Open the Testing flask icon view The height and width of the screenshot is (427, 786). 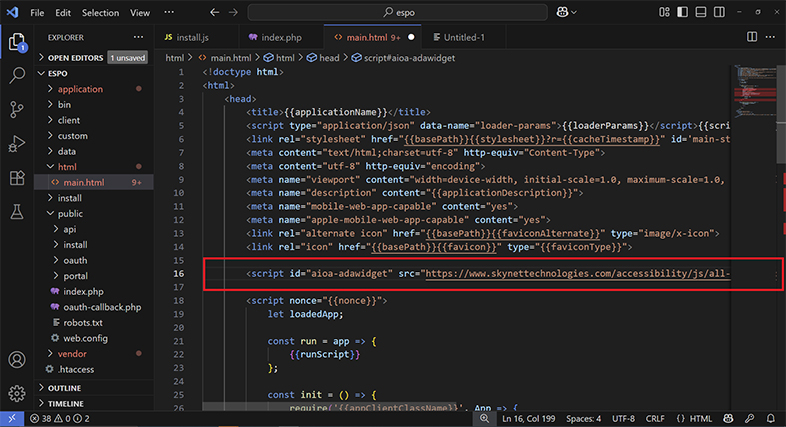pos(17,212)
